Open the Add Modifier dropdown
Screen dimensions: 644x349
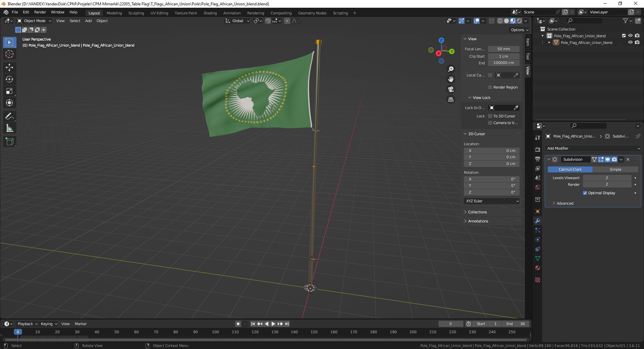pyautogui.click(x=593, y=148)
